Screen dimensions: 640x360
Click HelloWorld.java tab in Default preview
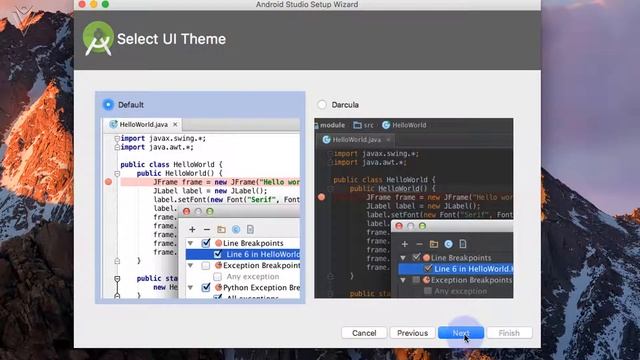(x=144, y=124)
